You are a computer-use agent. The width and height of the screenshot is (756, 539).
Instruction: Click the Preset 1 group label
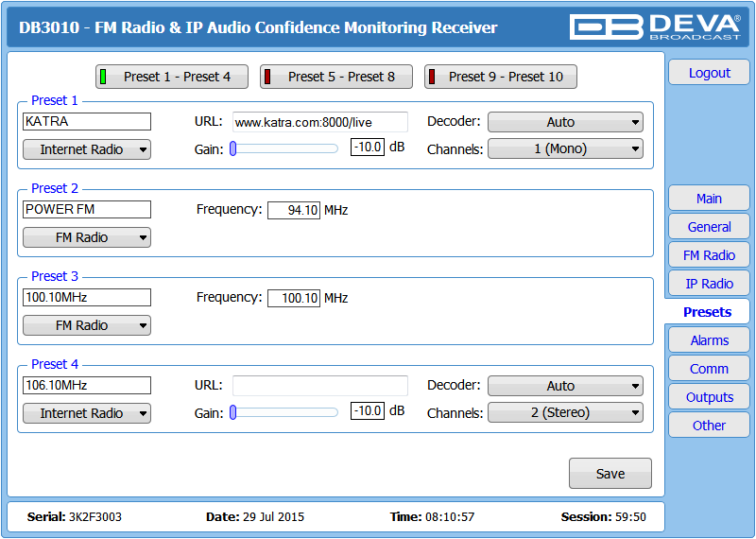tap(54, 100)
